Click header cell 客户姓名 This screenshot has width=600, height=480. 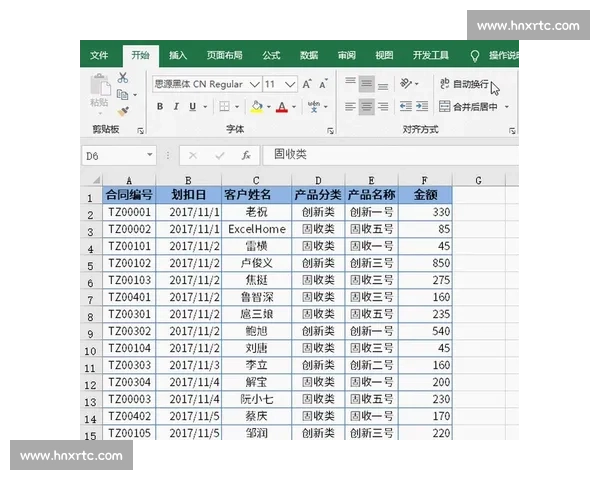tap(256, 195)
